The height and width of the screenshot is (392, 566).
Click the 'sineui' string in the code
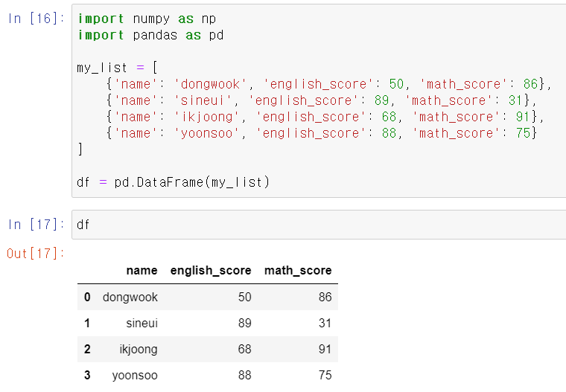203,100
